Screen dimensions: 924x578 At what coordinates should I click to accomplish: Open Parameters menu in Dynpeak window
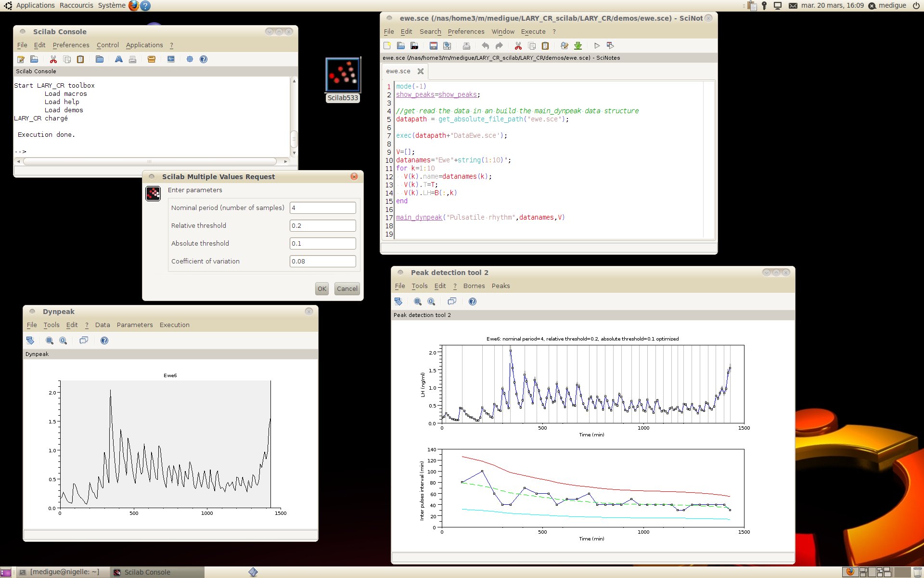135,325
